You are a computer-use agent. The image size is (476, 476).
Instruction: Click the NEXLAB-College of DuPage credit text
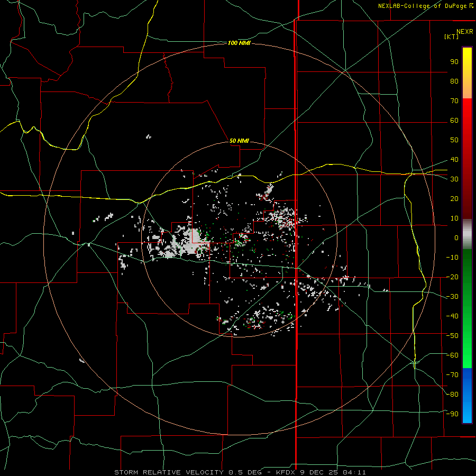pos(423,6)
